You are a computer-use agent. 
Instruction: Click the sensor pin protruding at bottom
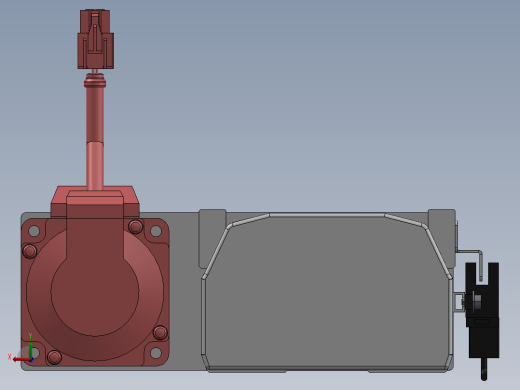click(x=484, y=369)
